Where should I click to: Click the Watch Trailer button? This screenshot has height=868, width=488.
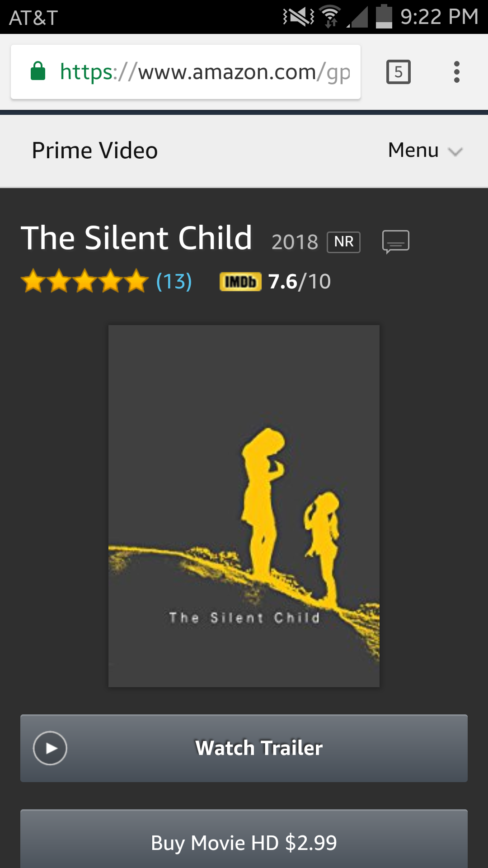[x=244, y=748]
